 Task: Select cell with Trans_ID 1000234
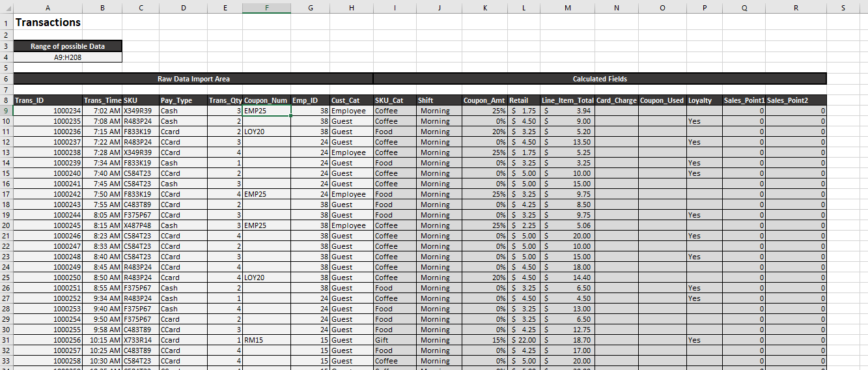pyautogui.click(x=48, y=111)
